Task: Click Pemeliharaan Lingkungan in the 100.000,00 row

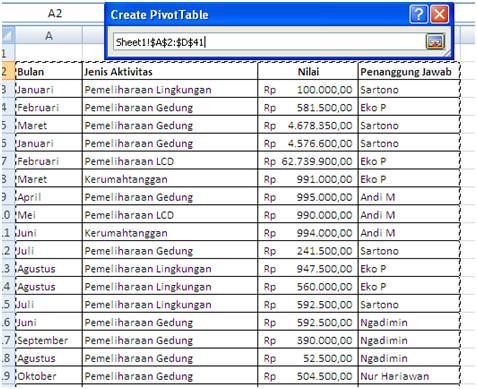Action: pos(170,90)
